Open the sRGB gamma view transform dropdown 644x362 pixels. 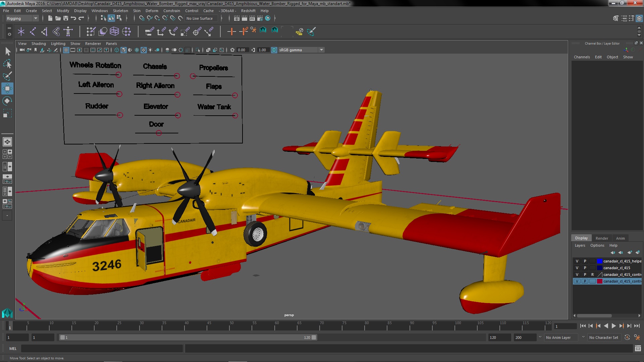point(301,50)
